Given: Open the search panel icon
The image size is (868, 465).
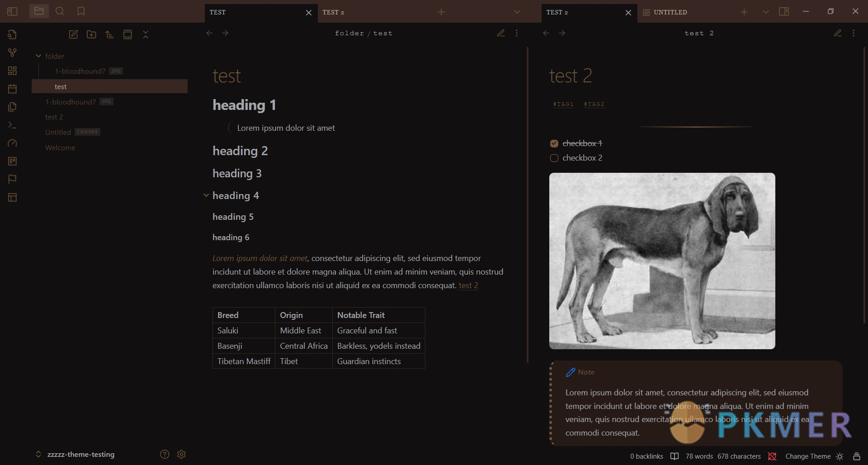Looking at the screenshot, I should coord(60,11).
